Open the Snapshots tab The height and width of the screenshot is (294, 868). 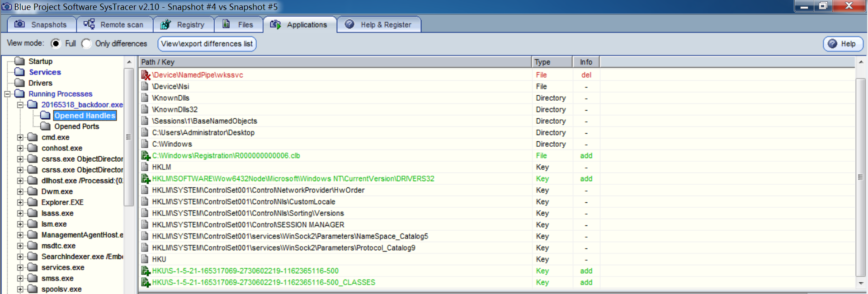pos(42,24)
